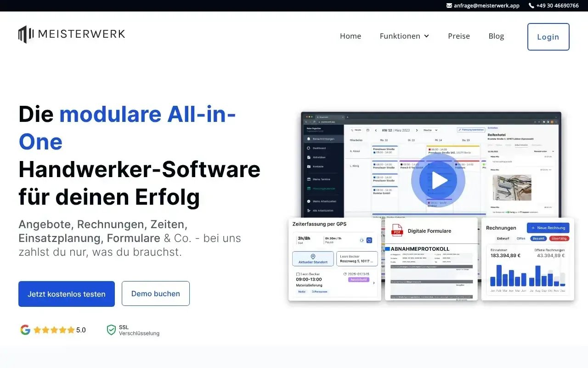Click the Meisterwerk logo icon
The width and height of the screenshot is (588, 368).
[x=26, y=34]
